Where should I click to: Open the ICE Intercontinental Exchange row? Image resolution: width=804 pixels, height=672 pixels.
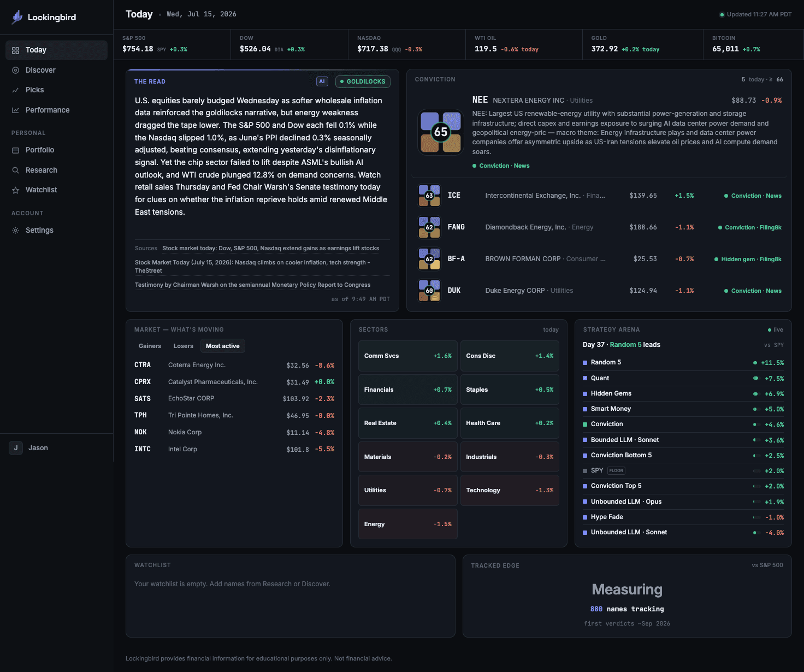[599, 196]
